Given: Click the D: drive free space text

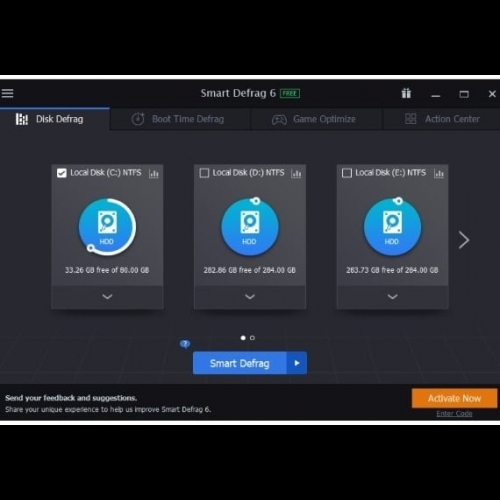Looking at the screenshot, I should 250,270.
